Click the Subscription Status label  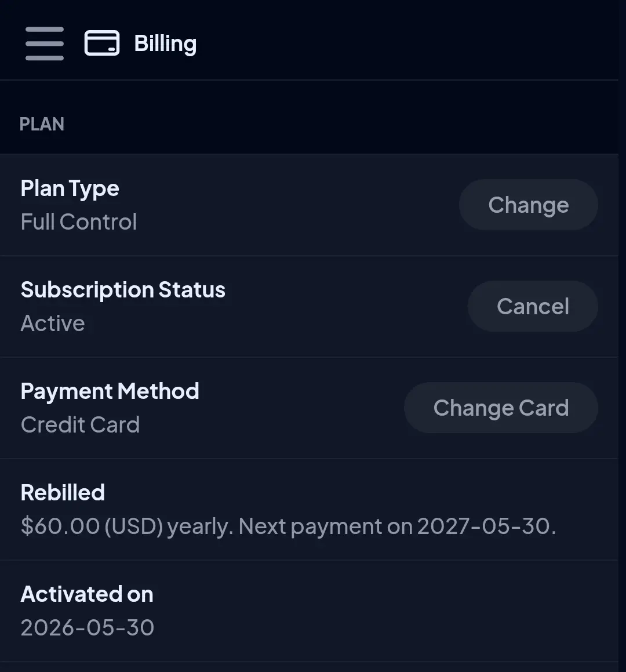click(123, 290)
